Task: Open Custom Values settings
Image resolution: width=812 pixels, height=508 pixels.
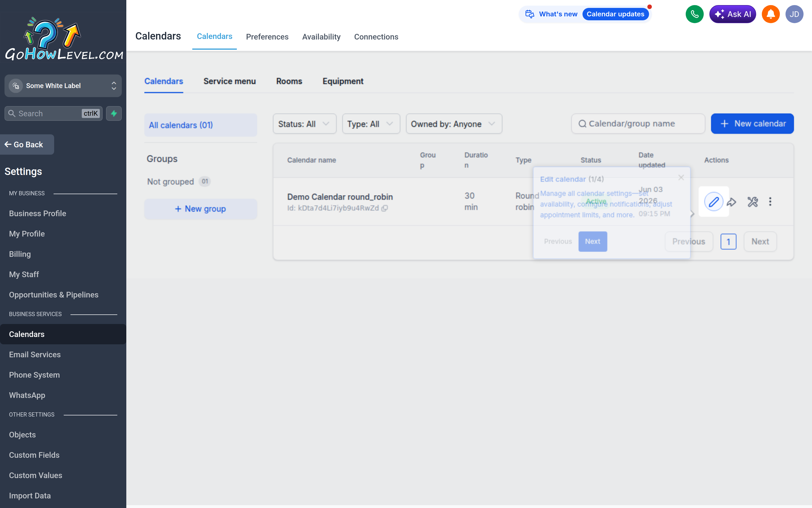Action: point(36,476)
